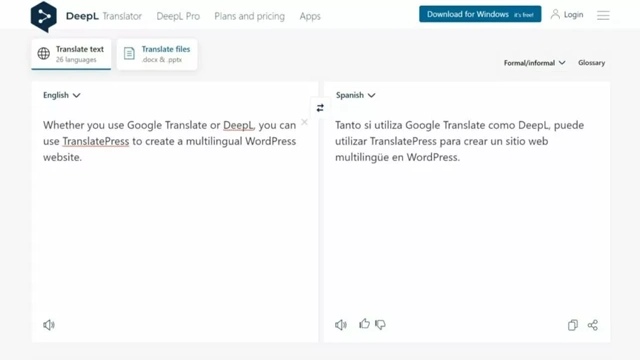
Task: Switch to the Translate files tab
Action: pos(157,54)
